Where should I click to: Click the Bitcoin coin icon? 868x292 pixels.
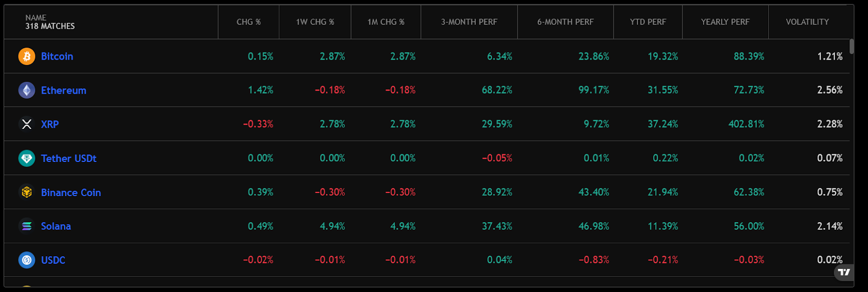tap(27, 56)
